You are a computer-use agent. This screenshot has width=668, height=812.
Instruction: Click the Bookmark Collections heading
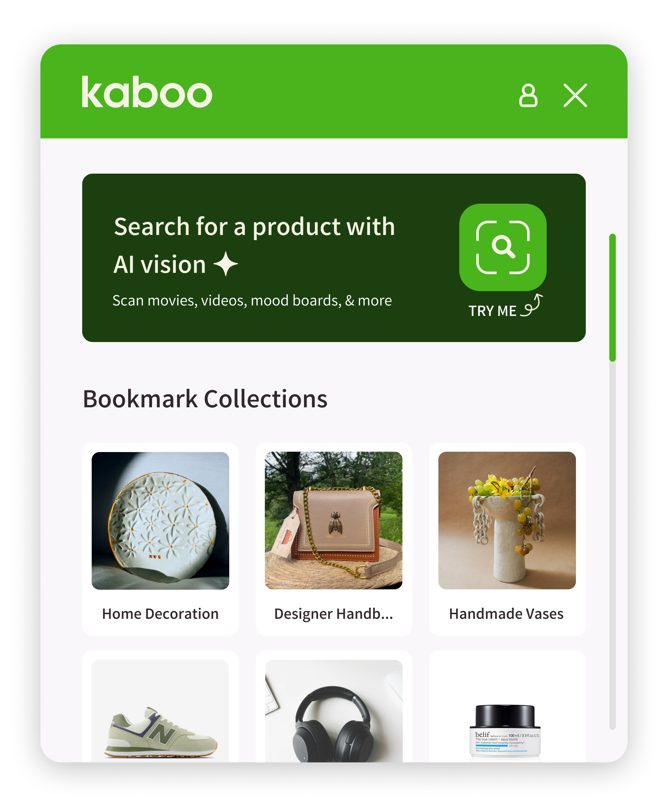click(x=205, y=399)
